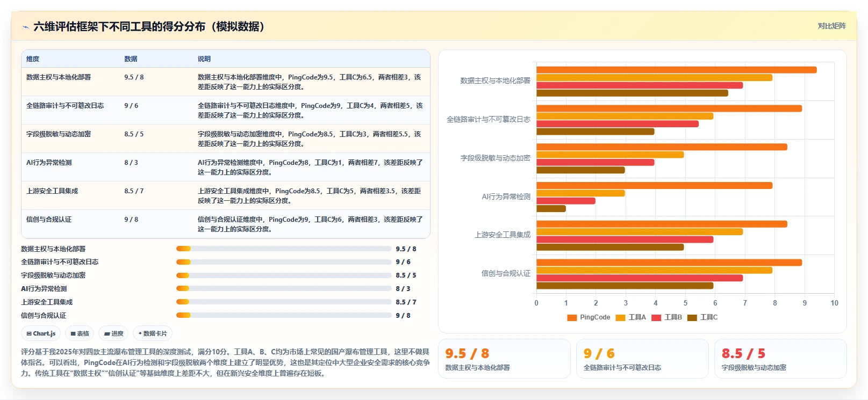Viewport: 868px width, 400px height.
Task: Click 工具A bar for 数据主权与本地化部署
Action: [x=654, y=77]
